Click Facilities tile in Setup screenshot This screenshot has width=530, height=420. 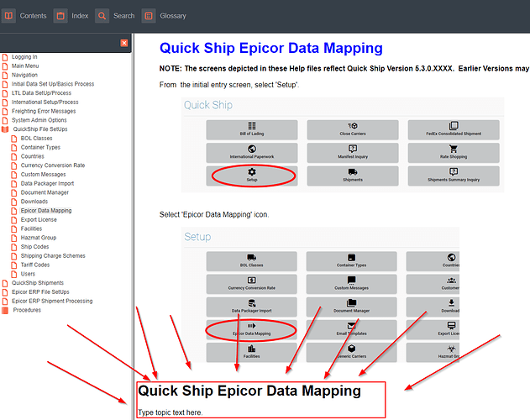251,352
